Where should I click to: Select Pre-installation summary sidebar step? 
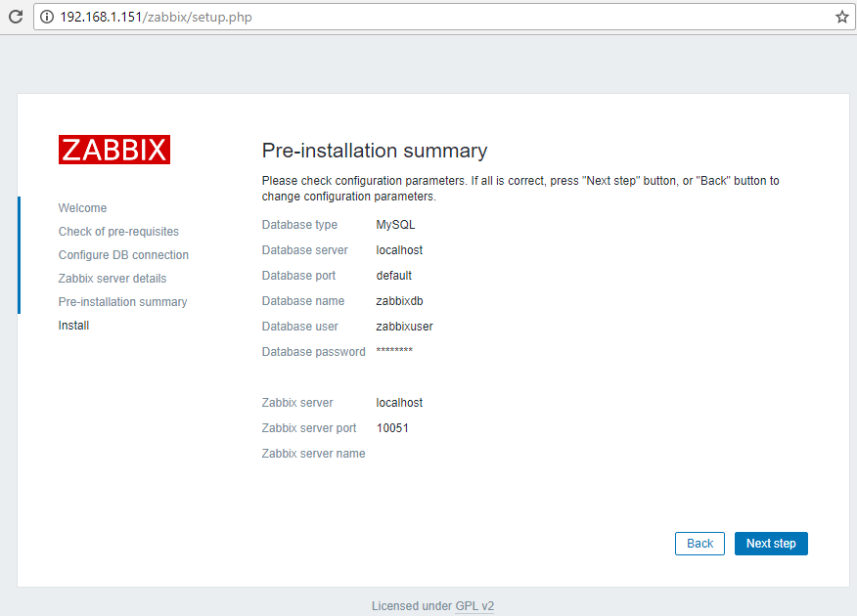tap(123, 302)
